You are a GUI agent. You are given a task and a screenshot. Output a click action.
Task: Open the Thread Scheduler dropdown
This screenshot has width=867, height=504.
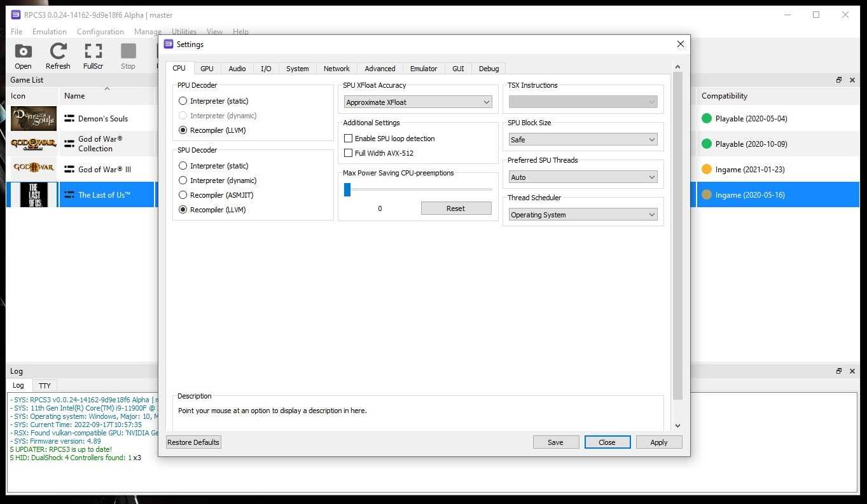(x=583, y=215)
